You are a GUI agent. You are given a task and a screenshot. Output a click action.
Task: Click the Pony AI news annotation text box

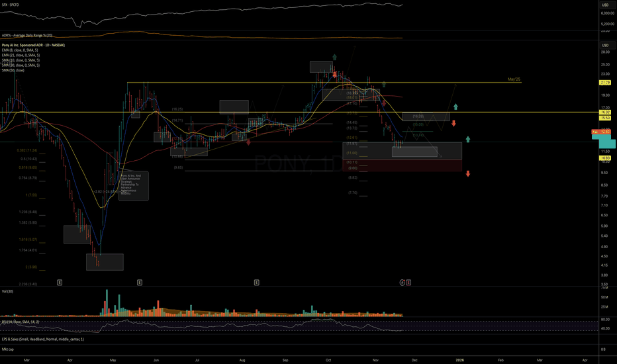pos(133,185)
